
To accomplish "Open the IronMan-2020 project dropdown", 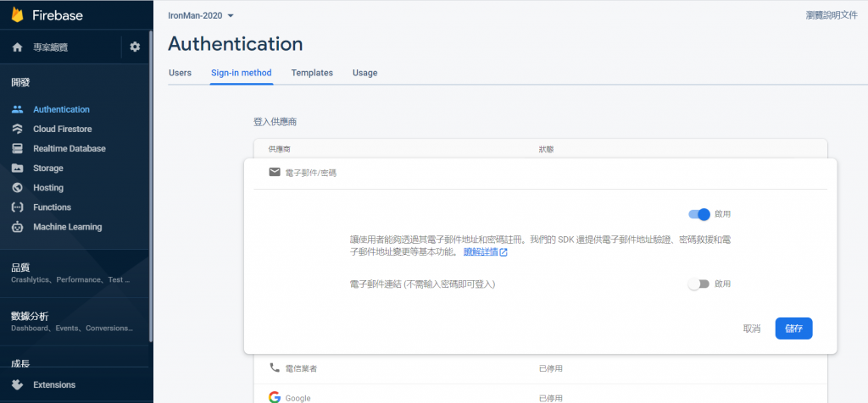I will [201, 15].
